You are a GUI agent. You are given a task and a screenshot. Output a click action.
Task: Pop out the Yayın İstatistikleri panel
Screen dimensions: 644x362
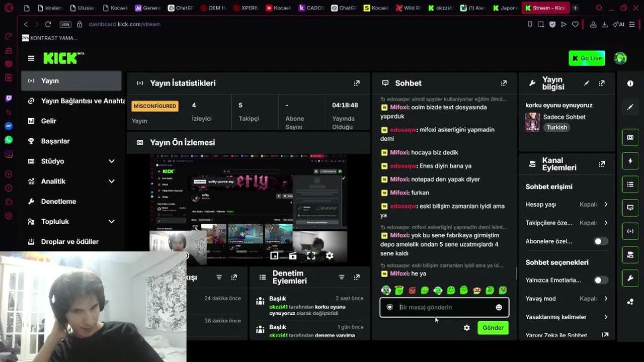(357, 83)
